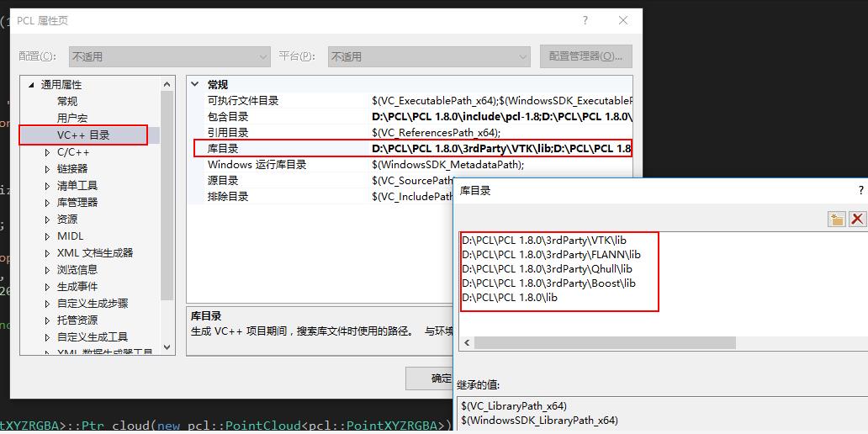
Task: Click the tree scrollbar down arrow
Action: 167,347
